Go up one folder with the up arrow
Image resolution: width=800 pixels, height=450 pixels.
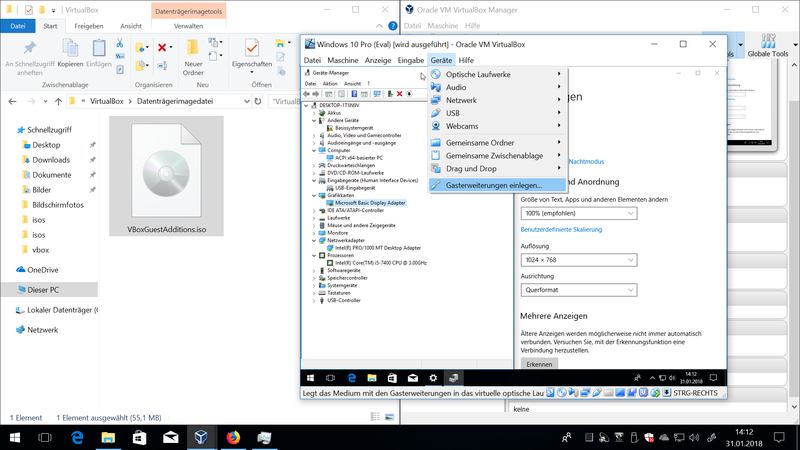(x=58, y=101)
